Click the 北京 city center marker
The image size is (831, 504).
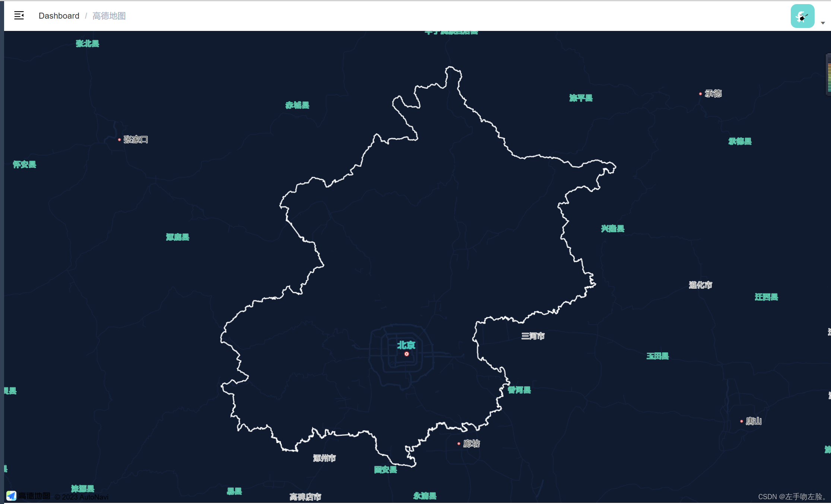coord(407,354)
